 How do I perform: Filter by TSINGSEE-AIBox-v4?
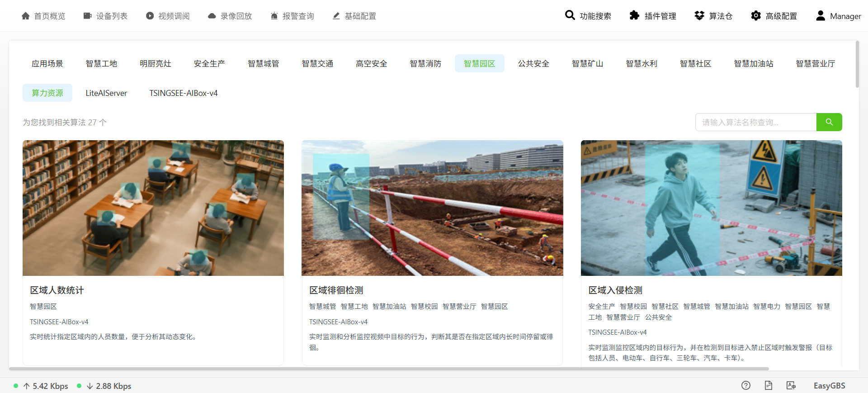pos(184,93)
